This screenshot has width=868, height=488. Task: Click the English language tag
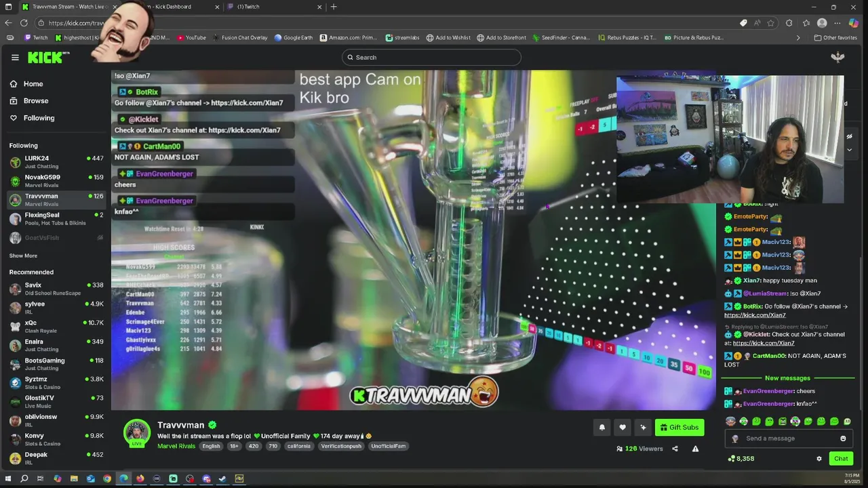pyautogui.click(x=211, y=446)
